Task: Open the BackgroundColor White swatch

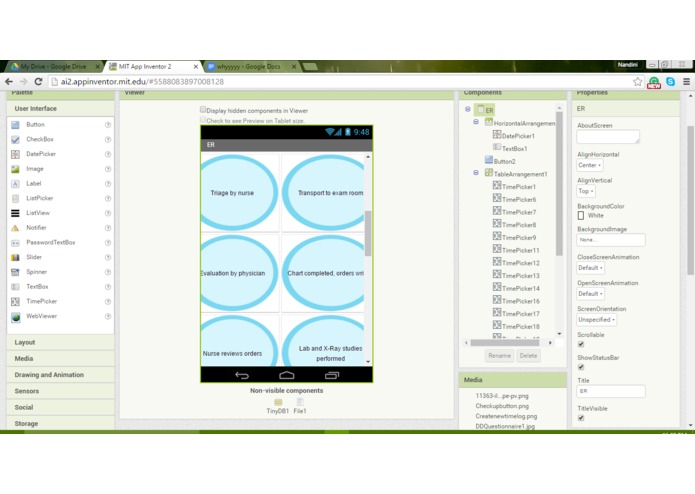Action: click(581, 216)
